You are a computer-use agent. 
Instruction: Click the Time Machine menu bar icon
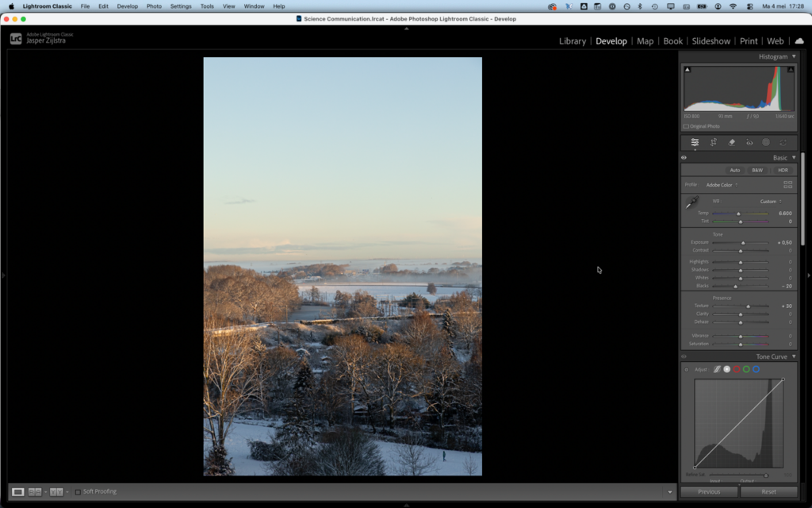pyautogui.click(x=654, y=6)
